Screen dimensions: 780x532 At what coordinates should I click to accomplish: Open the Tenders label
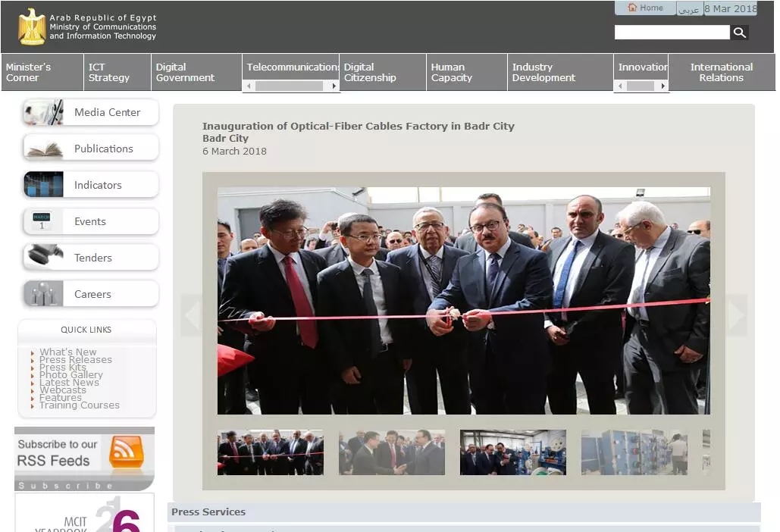93,258
